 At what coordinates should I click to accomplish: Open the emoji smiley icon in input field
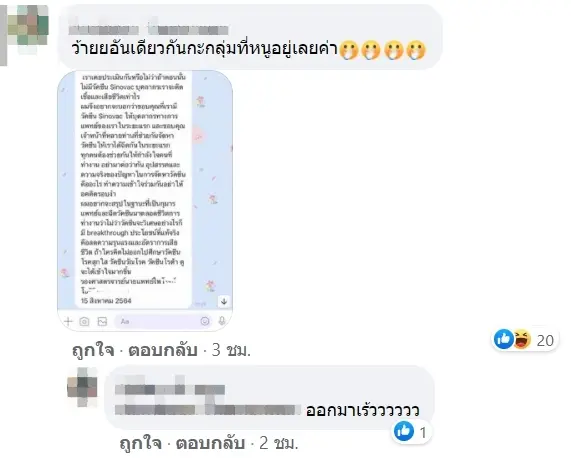pyautogui.click(x=205, y=321)
